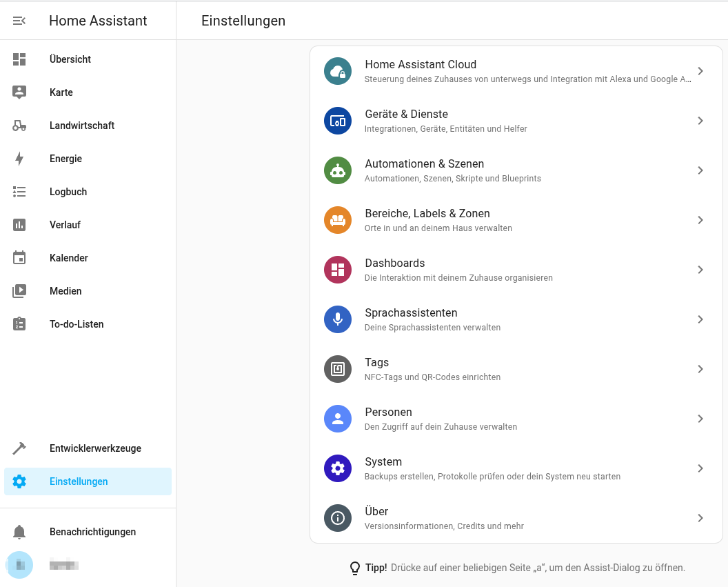
Task: Click the user profile avatar
Action: pyautogui.click(x=19, y=565)
